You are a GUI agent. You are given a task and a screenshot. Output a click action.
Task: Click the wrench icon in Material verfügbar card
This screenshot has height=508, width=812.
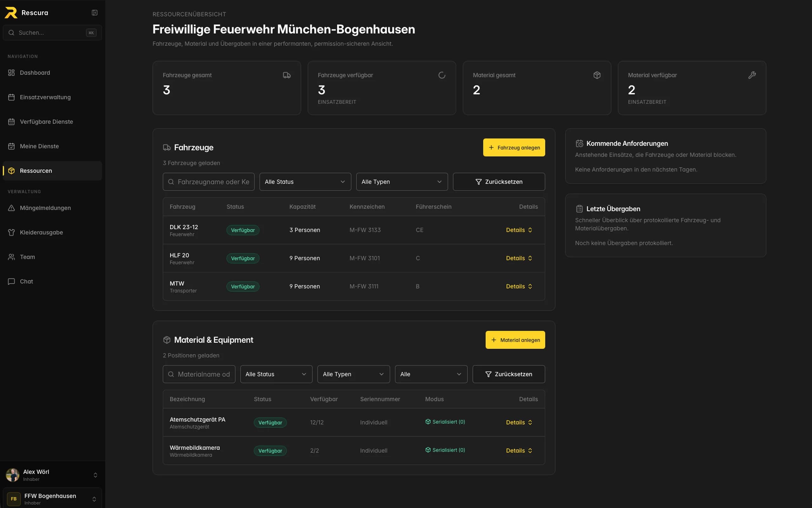752,75
